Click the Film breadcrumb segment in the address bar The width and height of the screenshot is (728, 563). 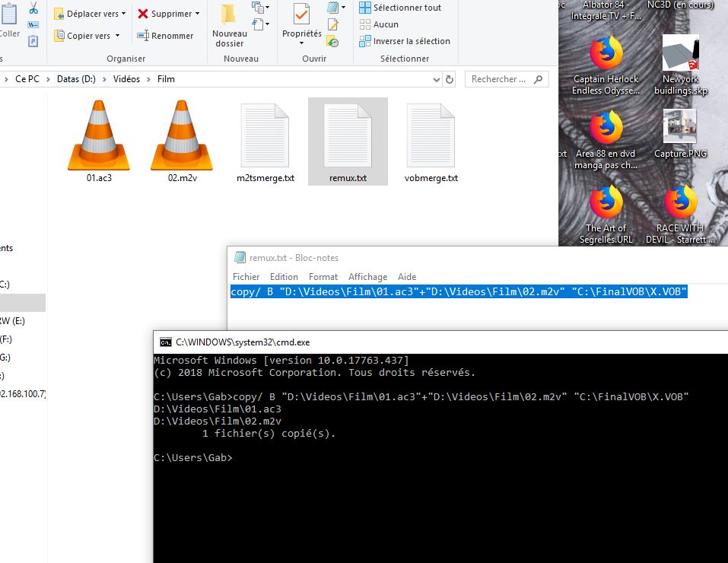(166, 79)
